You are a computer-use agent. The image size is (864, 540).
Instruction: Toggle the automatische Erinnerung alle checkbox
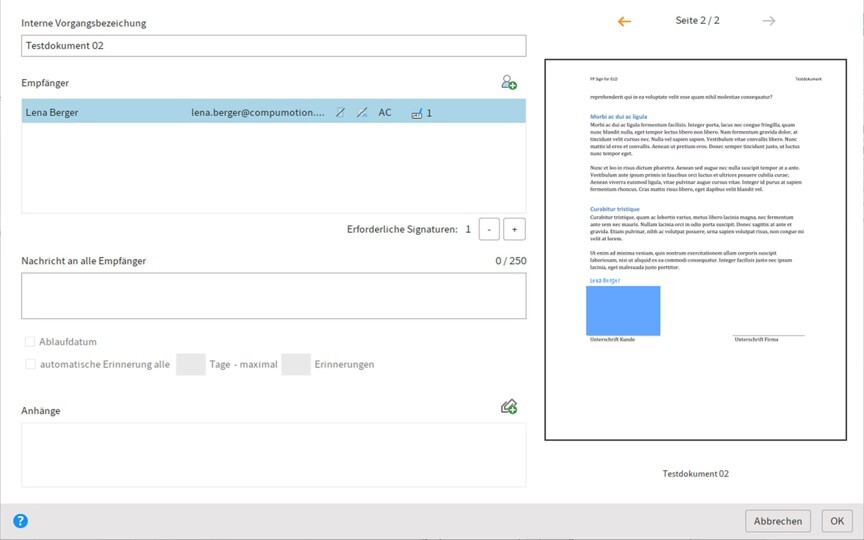tap(30, 364)
